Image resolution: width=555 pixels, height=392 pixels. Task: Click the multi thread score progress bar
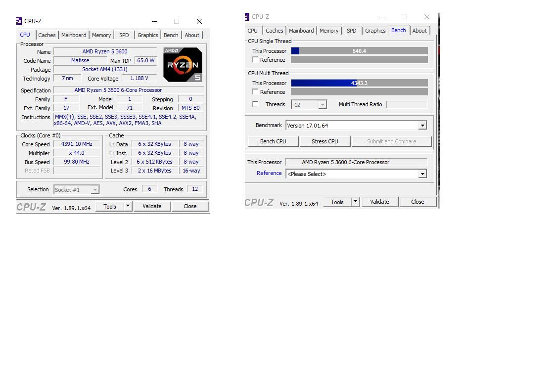[x=359, y=83]
